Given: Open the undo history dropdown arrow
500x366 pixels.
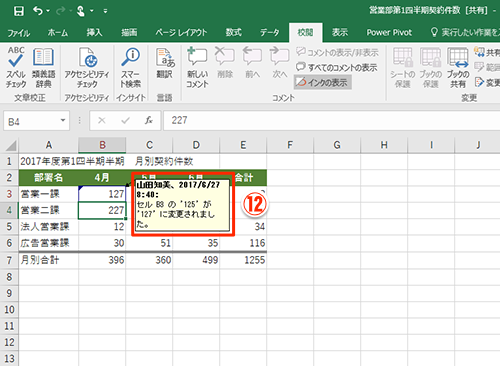Looking at the screenshot, I should [x=48, y=11].
